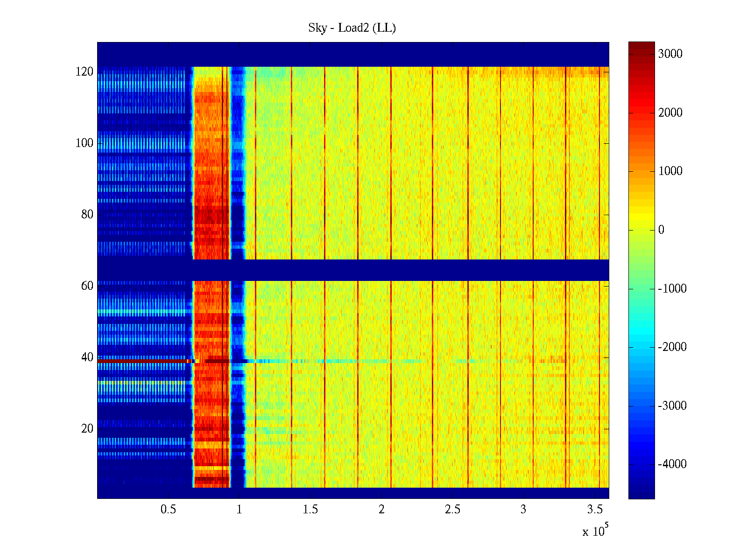The height and width of the screenshot is (560, 747).
Task: Click the x-axis tick label 2.5
Action: pos(452,510)
